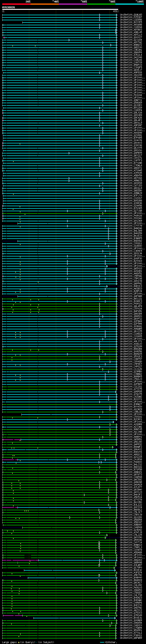Select hit label UniRef100_B2ADC3

[x=131, y=301]
